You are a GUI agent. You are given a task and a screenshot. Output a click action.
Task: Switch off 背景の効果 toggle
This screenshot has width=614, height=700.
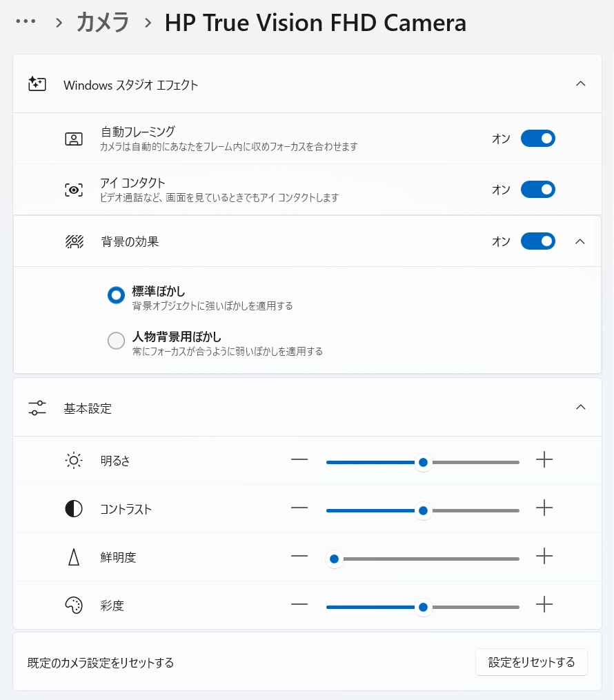coord(537,241)
